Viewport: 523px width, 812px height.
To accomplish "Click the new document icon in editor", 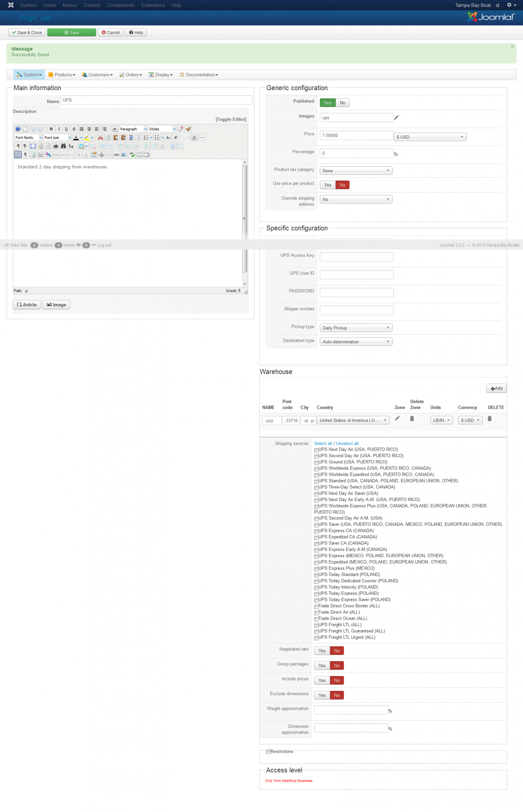I will (26, 129).
